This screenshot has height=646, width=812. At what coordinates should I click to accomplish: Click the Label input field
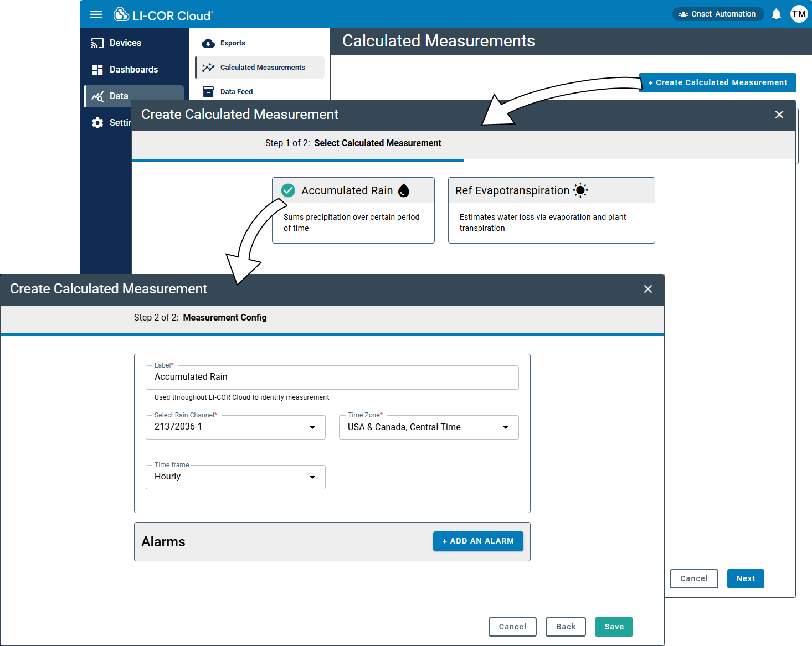tap(332, 378)
